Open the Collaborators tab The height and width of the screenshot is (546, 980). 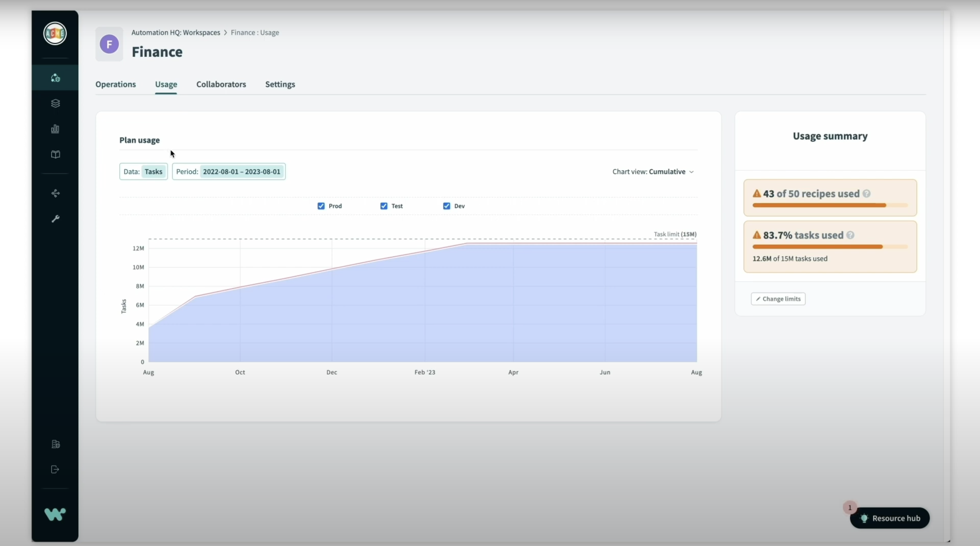coord(221,85)
